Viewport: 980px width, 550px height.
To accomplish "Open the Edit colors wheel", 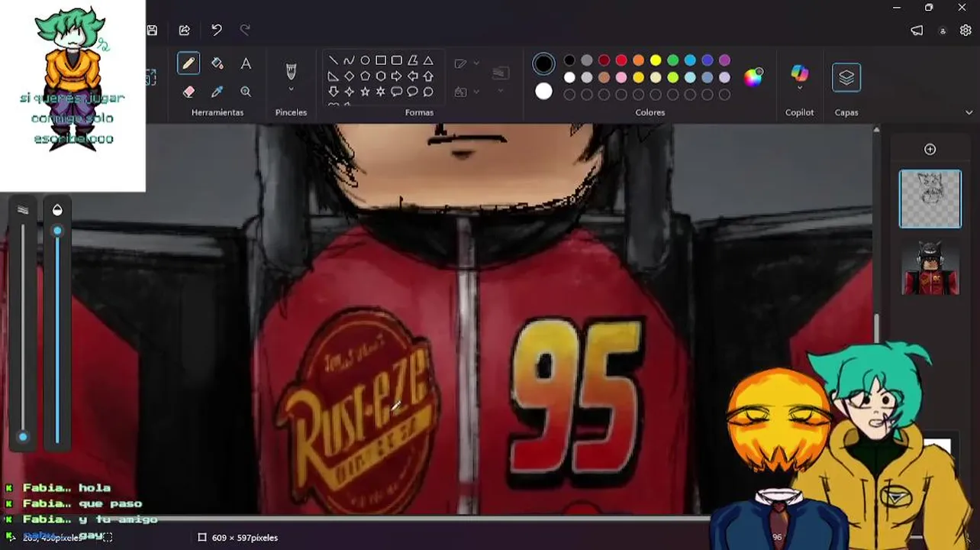I will [753, 76].
